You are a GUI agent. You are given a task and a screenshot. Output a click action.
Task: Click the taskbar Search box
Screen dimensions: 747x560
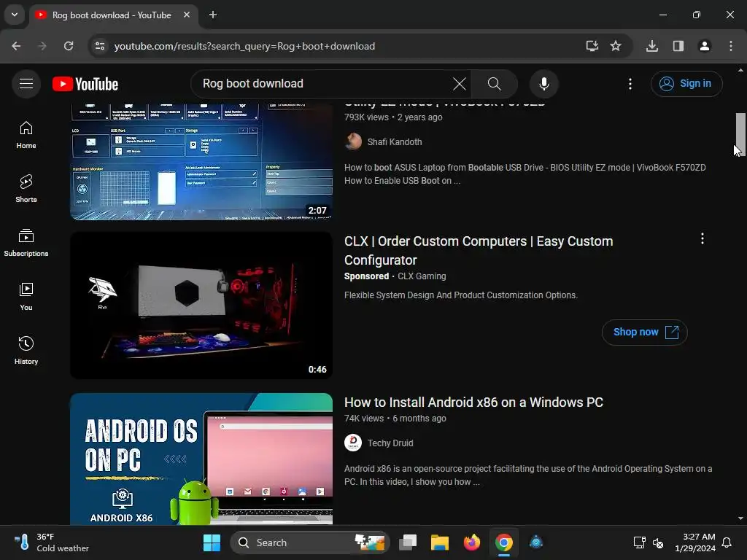310,542
